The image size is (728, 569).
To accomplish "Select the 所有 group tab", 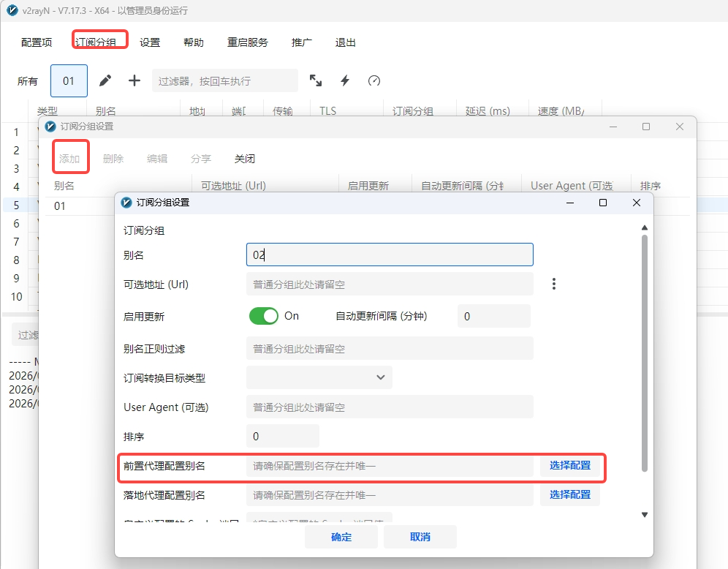I will tap(27, 81).
